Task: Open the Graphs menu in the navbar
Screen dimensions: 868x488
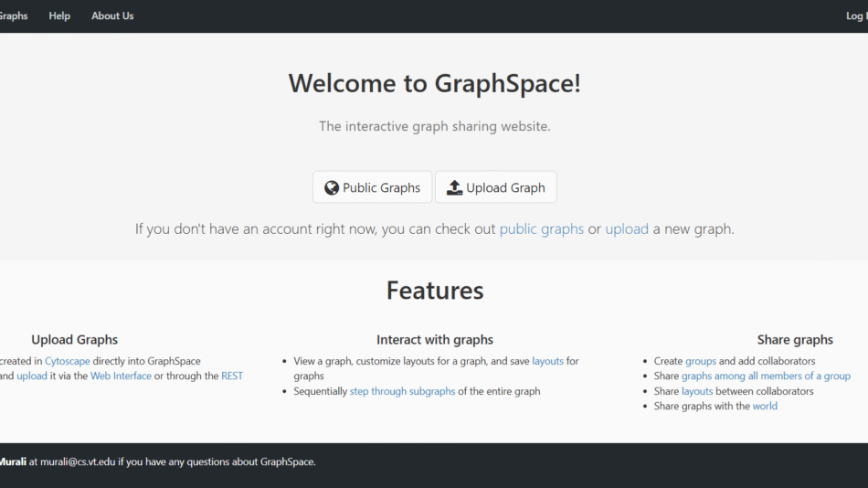Action: [14, 16]
